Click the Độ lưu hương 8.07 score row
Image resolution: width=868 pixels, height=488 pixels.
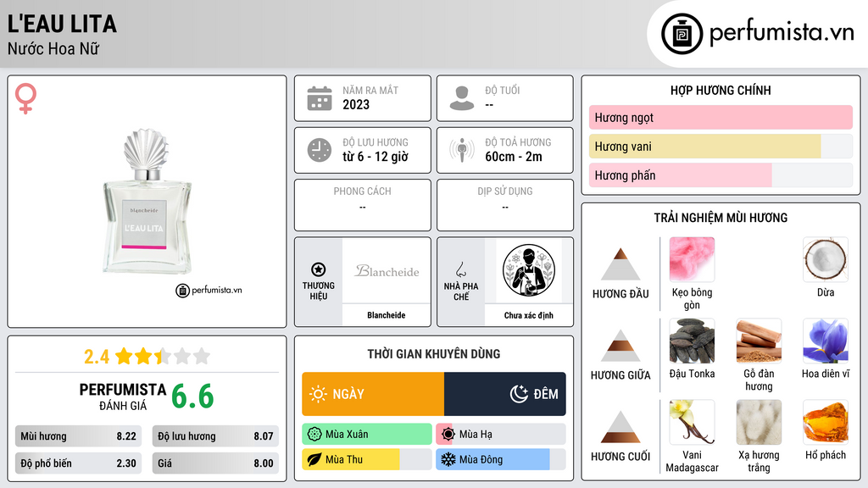point(215,436)
